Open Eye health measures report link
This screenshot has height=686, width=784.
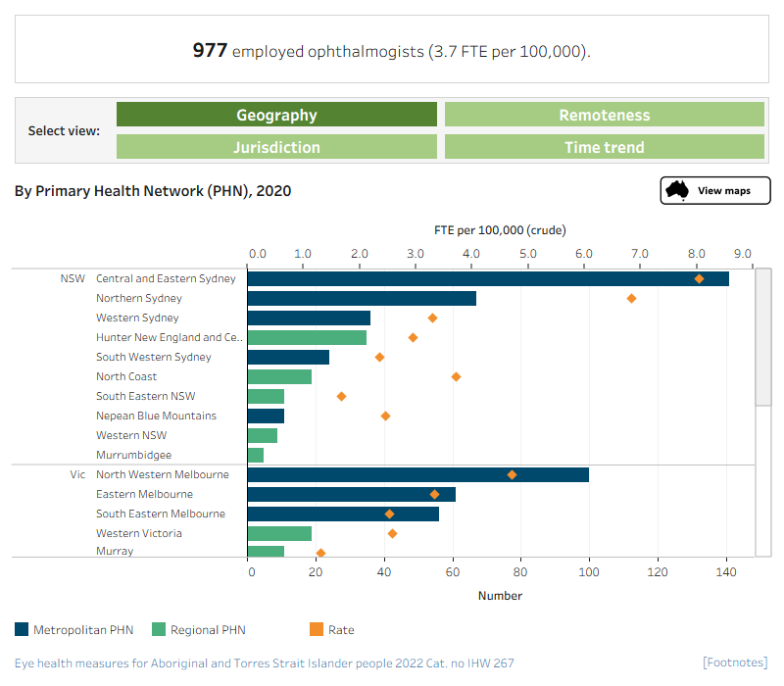tap(264, 663)
